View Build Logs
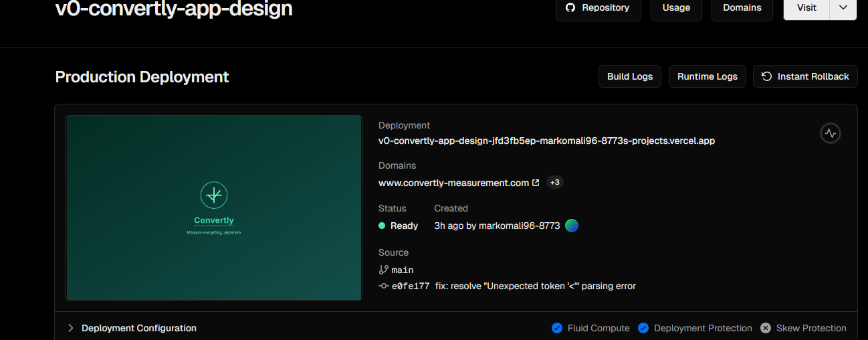The height and width of the screenshot is (340, 868). [x=629, y=76]
